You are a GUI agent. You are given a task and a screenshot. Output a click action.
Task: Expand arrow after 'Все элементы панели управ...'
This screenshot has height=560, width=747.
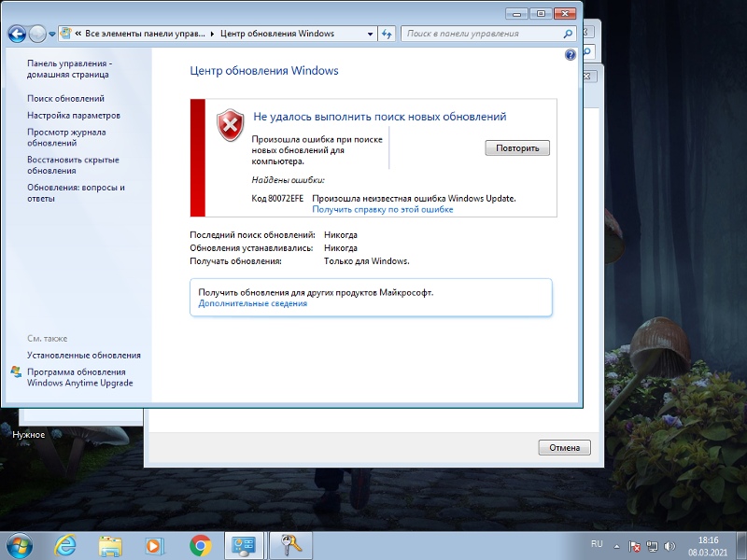[212, 34]
